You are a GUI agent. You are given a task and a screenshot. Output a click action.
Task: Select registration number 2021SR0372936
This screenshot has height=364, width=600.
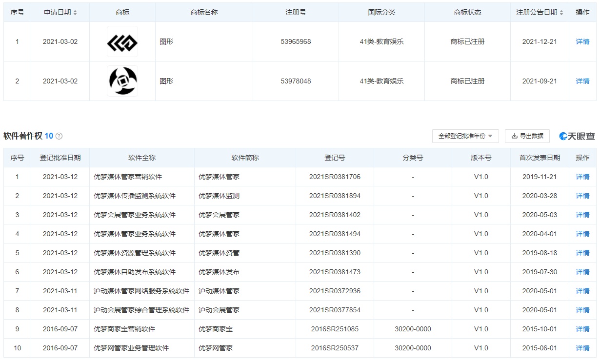(335, 291)
